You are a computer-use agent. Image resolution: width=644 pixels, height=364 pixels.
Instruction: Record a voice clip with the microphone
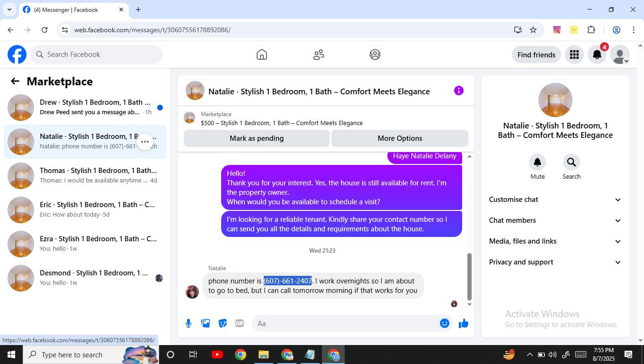188,323
